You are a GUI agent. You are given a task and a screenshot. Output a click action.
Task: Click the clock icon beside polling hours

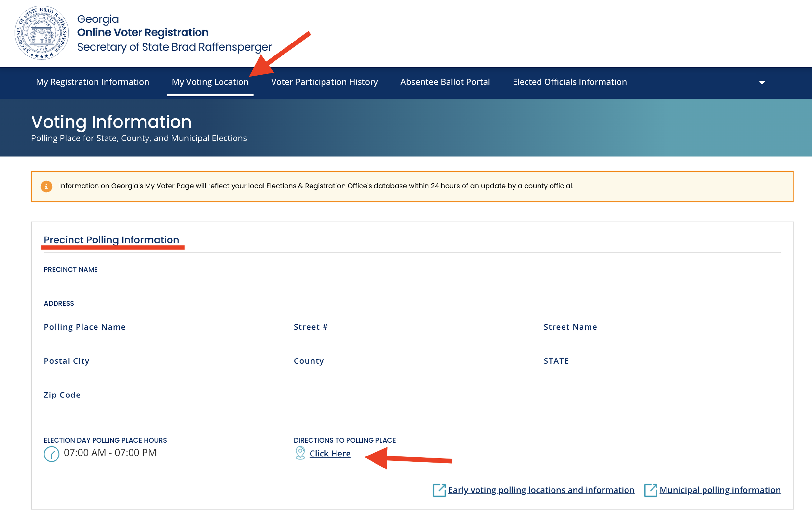click(52, 454)
